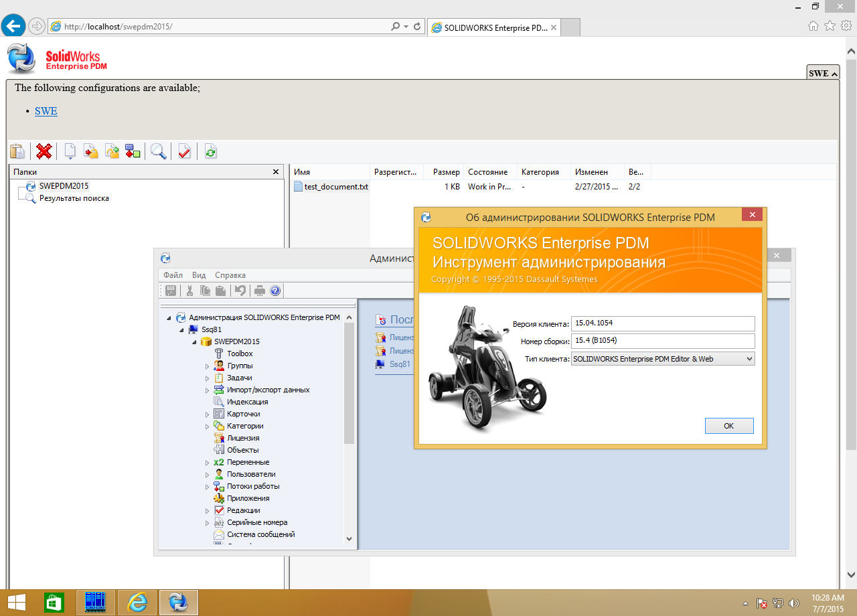Click the magnifier Search toolbar icon

[159, 151]
